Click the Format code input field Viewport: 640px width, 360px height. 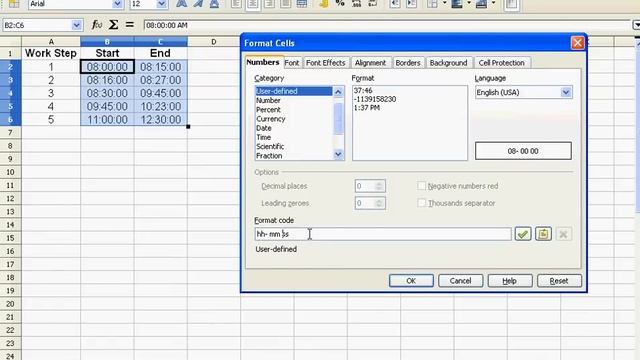point(383,234)
